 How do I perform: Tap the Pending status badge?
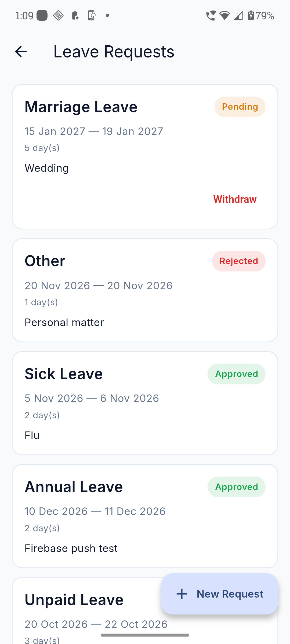coord(240,107)
